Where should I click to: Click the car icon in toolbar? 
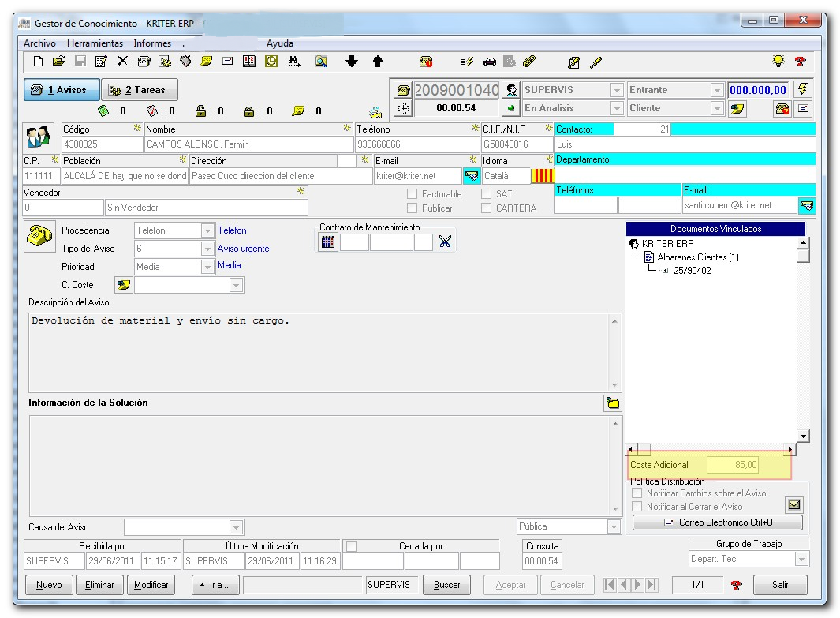(490, 62)
